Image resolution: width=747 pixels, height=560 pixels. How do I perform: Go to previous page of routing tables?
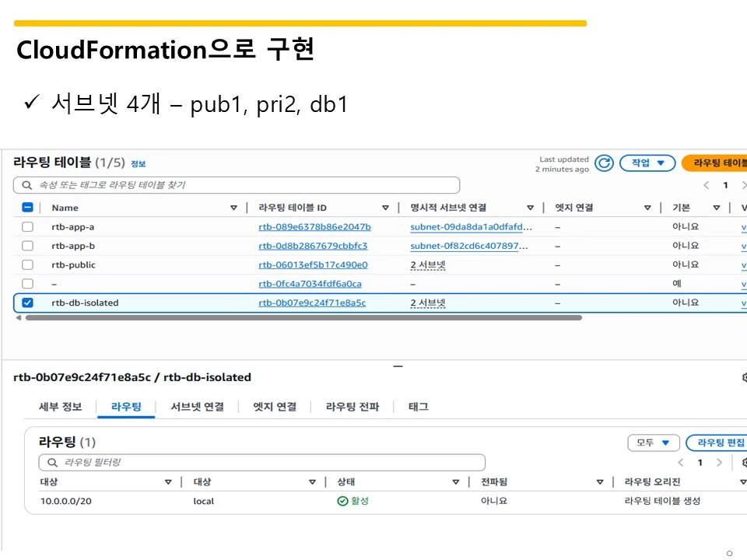pos(706,185)
